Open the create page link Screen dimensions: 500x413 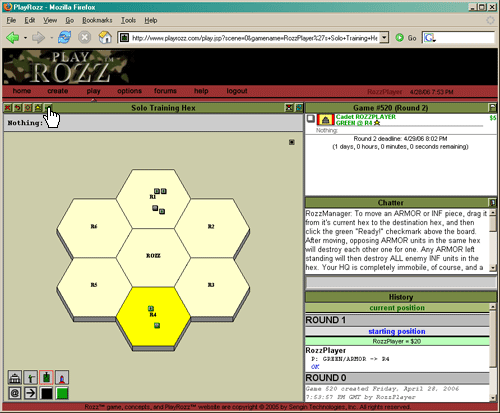coord(58,91)
